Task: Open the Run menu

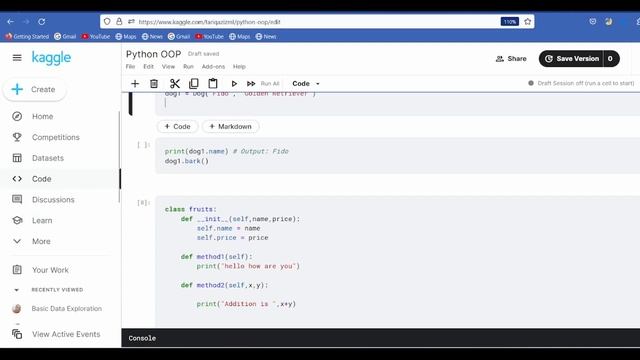Action: (x=188, y=67)
